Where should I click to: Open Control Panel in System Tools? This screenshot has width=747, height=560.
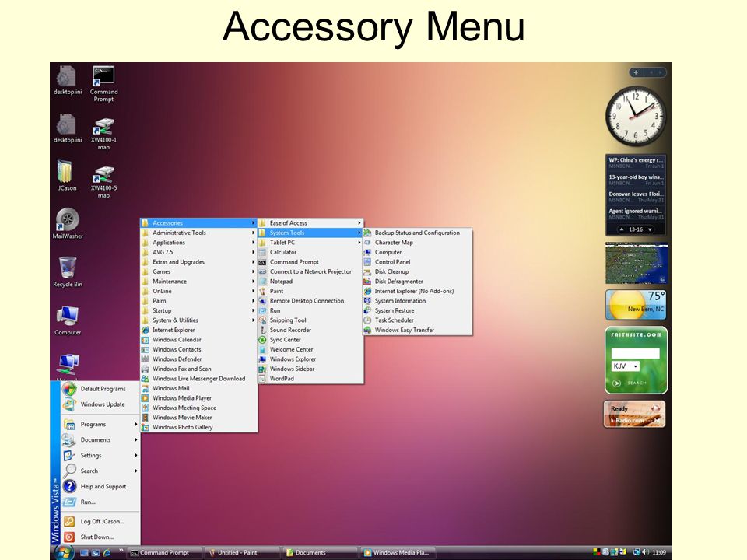tap(417, 262)
